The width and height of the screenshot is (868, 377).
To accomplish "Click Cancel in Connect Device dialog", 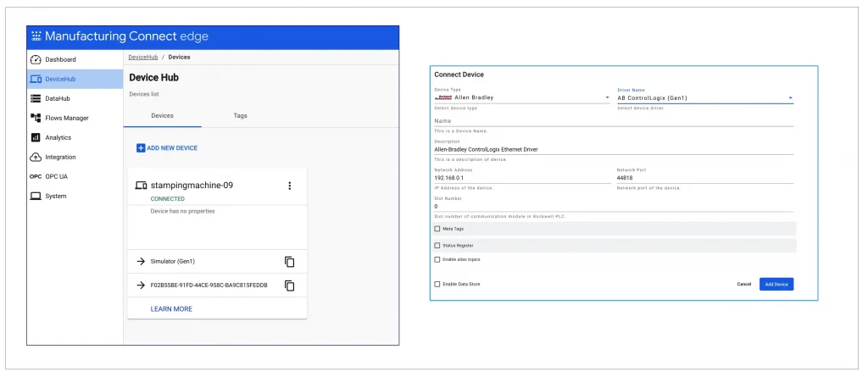I will click(744, 284).
